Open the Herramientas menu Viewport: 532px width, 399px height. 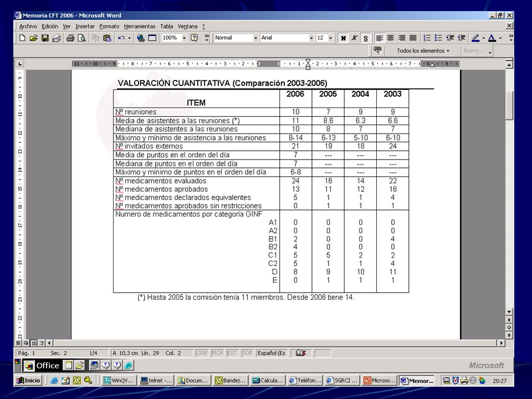(140, 26)
